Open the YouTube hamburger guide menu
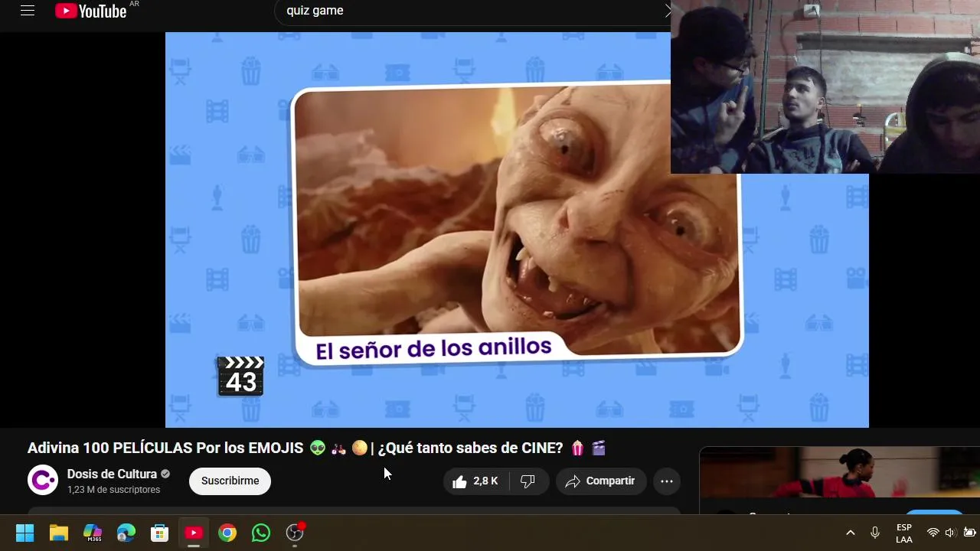980x551 pixels. [28, 11]
